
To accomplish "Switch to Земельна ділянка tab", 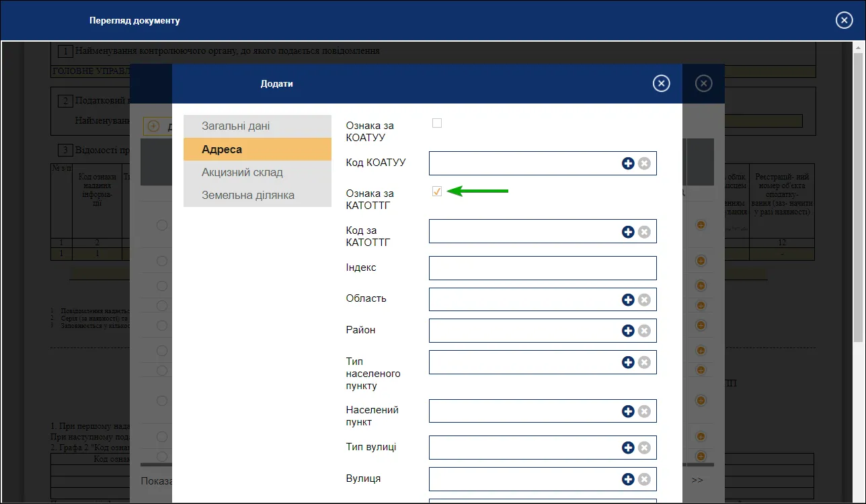I will [258, 195].
